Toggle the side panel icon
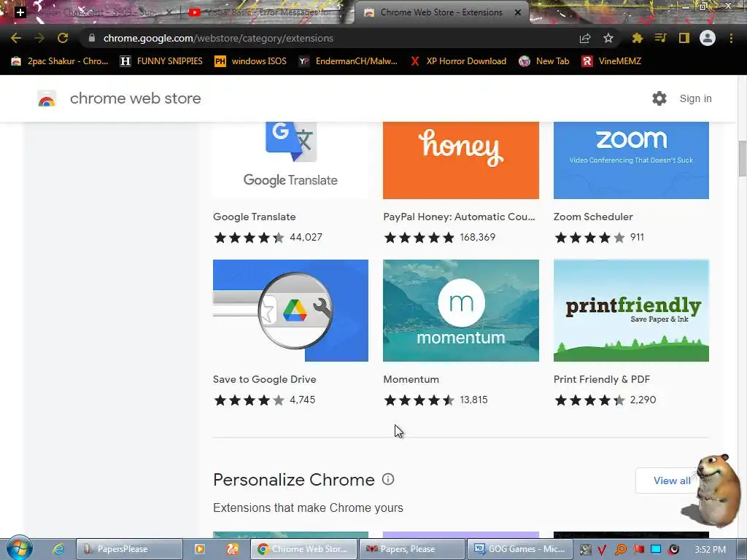 684,38
